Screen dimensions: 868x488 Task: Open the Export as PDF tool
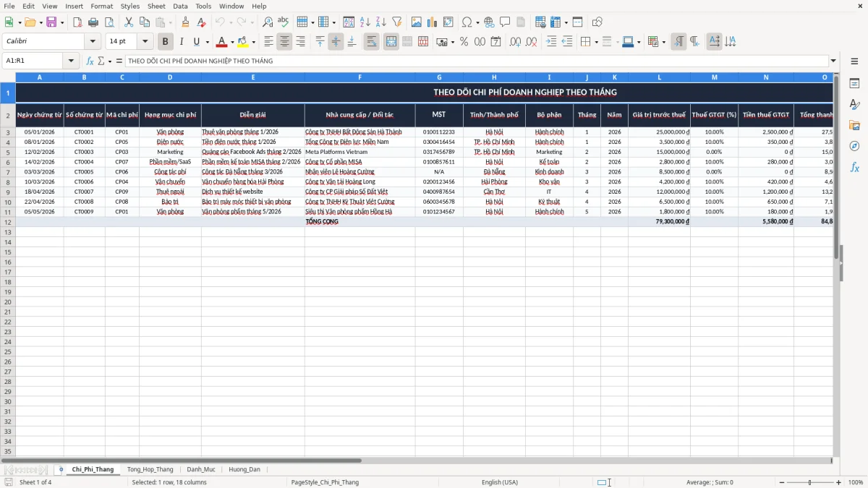(x=77, y=22)
